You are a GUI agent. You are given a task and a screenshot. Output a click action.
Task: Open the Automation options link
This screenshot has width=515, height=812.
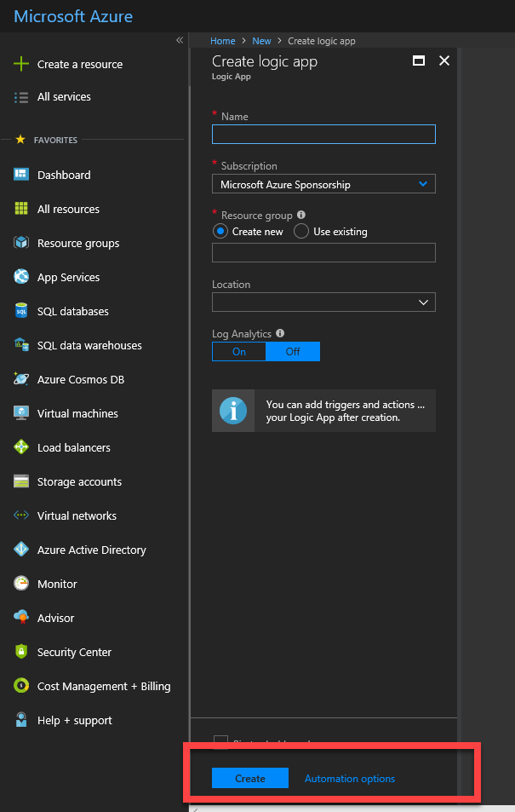tap(349, 778)
